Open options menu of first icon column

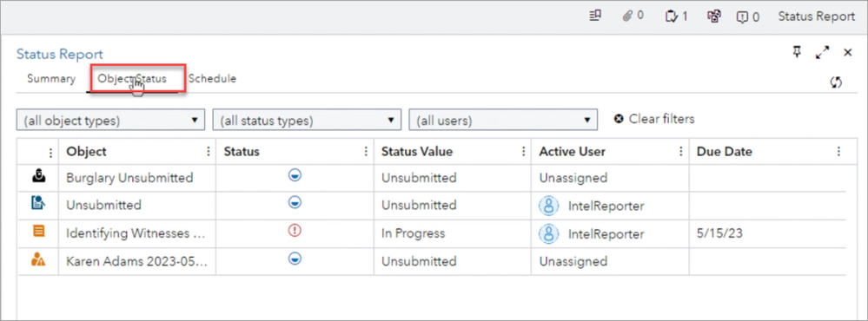pyautogui.click(x=51, y=152)
